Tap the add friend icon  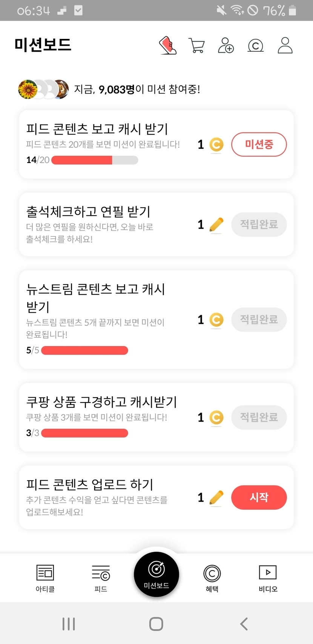(x=226, y=45)
